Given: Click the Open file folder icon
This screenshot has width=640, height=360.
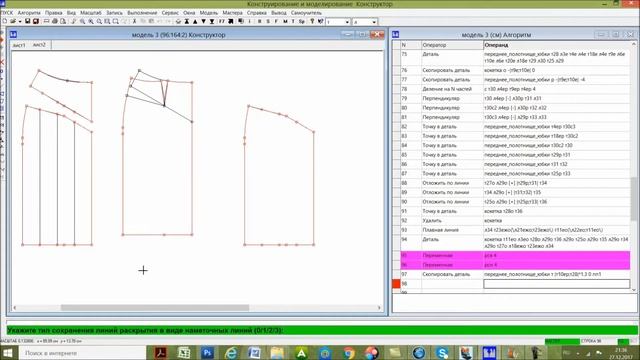Looking at the screenshot, I should pyautogui.click(x=13, y=21).
